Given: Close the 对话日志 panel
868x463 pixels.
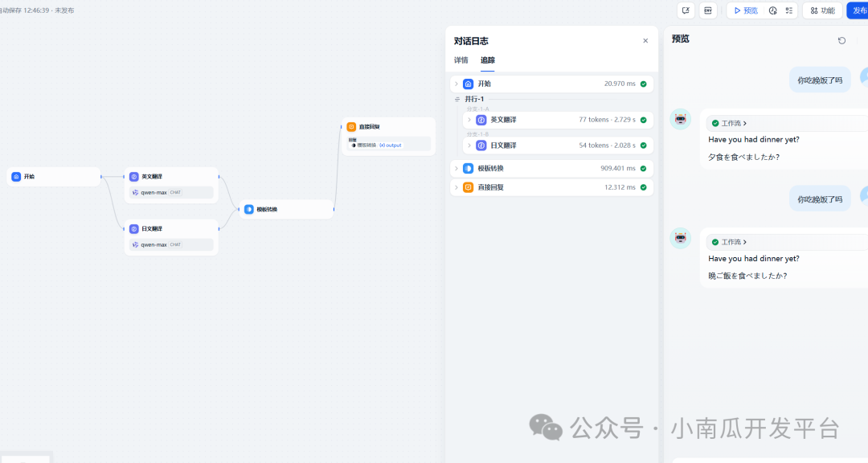Looking at the screenshot, I should click(x=645, y=40).
